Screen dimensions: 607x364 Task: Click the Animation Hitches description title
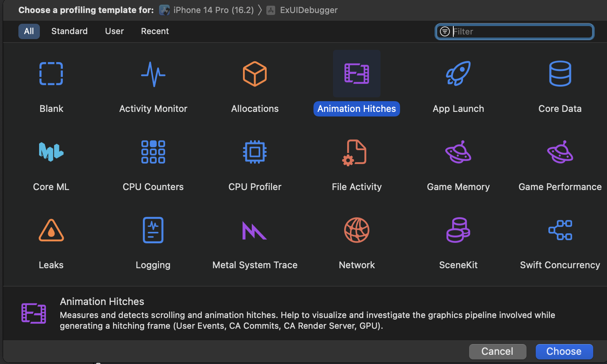click(102, 302)
